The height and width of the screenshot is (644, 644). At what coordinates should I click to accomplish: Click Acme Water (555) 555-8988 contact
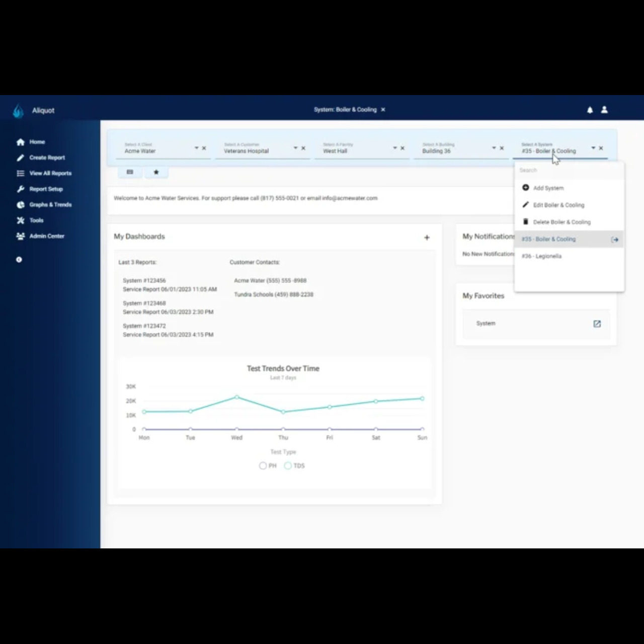pyautogui.click(x=270, y=281)
